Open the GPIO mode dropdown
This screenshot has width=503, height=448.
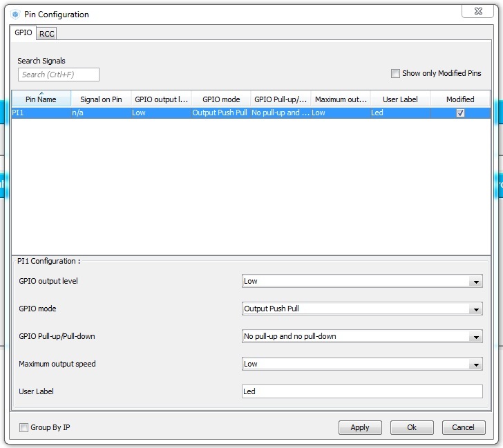[x=362, y=309]
